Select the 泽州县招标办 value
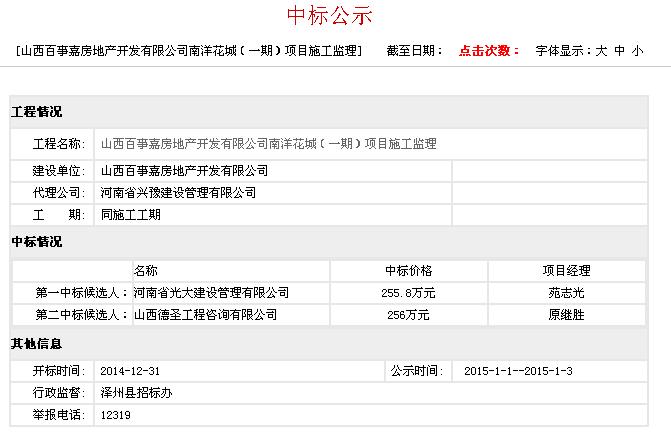Image resolution: width=671 pixels, height=436 pixels. point(137,393)
